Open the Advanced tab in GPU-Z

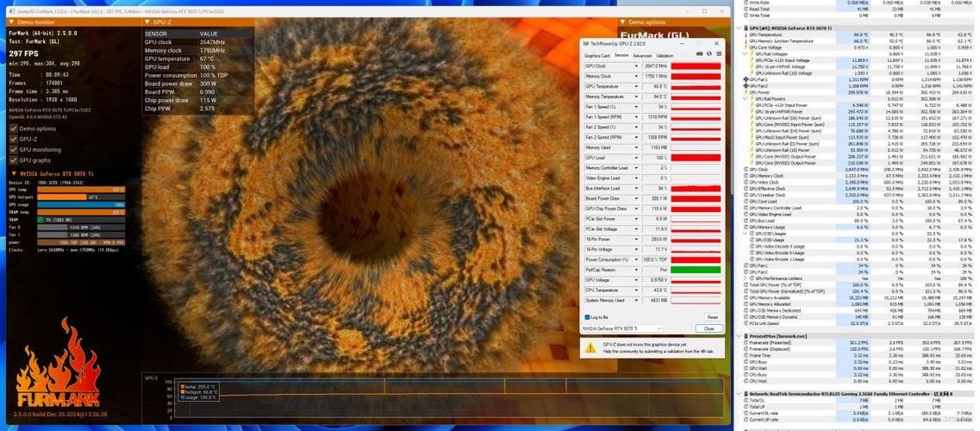point(642,55)
